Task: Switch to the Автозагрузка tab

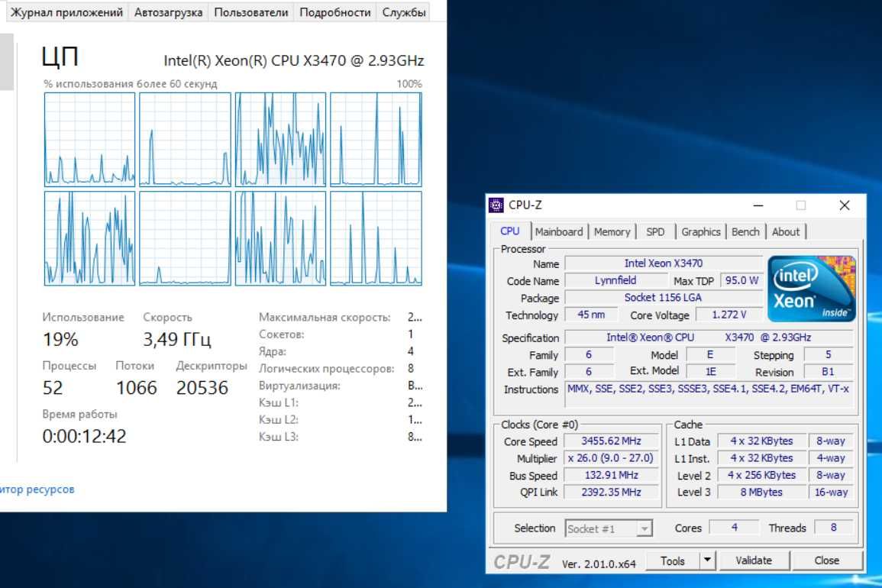Action: (x=168, y=12)
